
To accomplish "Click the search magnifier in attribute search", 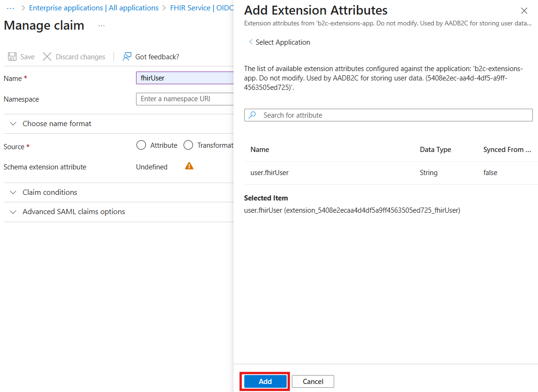I will [252, 115].
